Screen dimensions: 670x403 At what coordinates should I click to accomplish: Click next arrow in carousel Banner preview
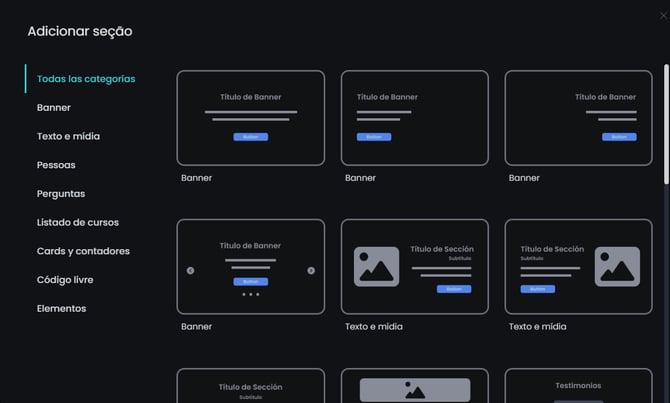coord(311,271)
